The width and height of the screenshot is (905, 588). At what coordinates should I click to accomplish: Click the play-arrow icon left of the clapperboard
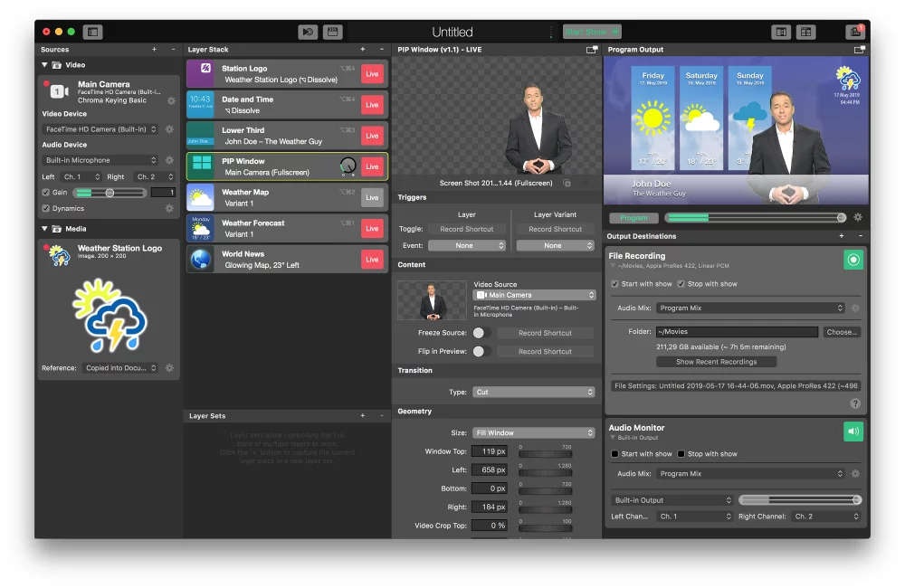coord(308,32)
